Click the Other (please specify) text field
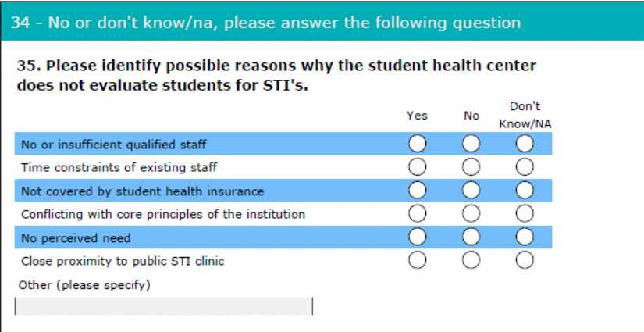The width and height of the screenshot is (644, 332). pos(164,306)
